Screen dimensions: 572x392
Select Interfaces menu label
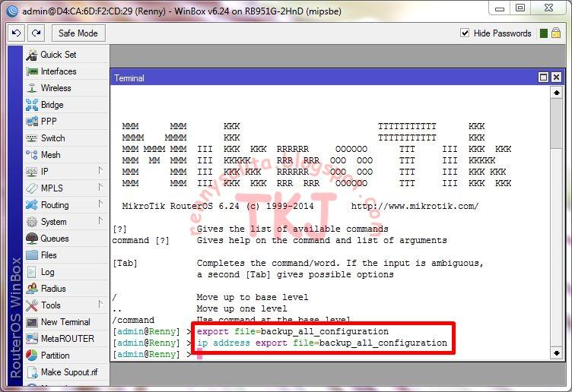click(59, 71)
